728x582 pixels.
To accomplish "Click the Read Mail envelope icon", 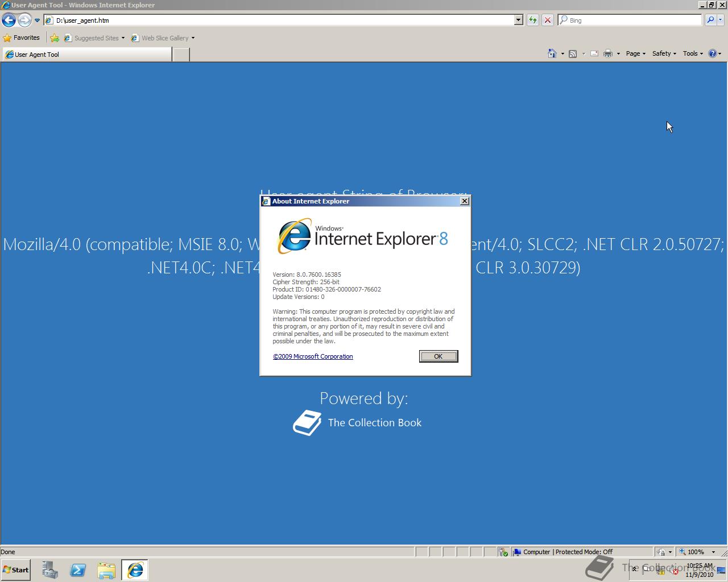I will [594, 53].
